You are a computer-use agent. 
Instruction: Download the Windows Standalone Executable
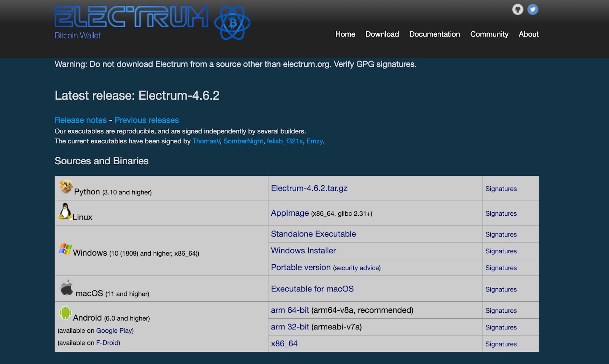[x=313, y=234]
